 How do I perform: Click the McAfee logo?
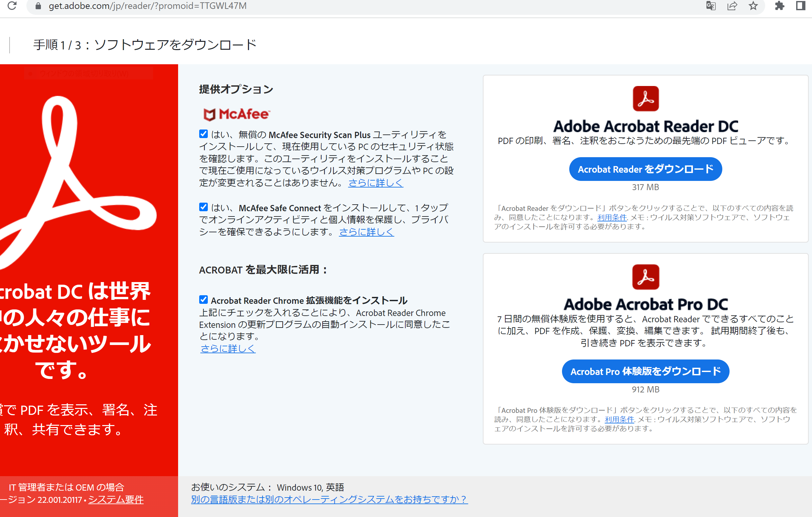click(x=236, y=115)
